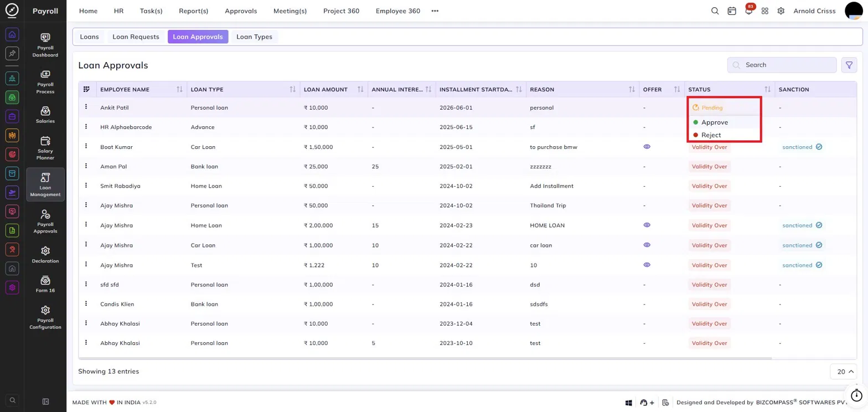
Task: Open Employee 360 in top navigation
Action: pos(397,11)
